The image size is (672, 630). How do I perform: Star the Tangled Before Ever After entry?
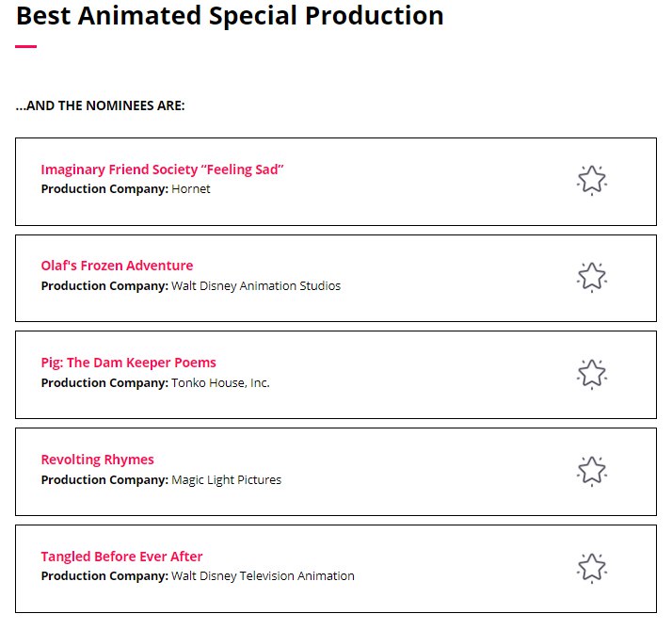591,568
